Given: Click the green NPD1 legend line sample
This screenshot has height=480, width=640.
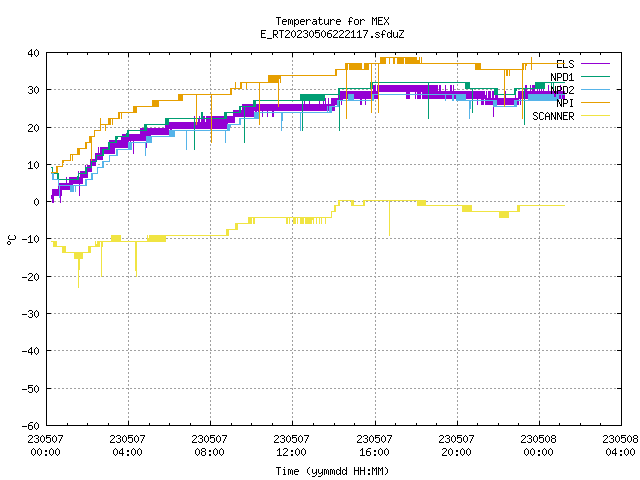Looking at the screenshot, I should pos(595,77).
